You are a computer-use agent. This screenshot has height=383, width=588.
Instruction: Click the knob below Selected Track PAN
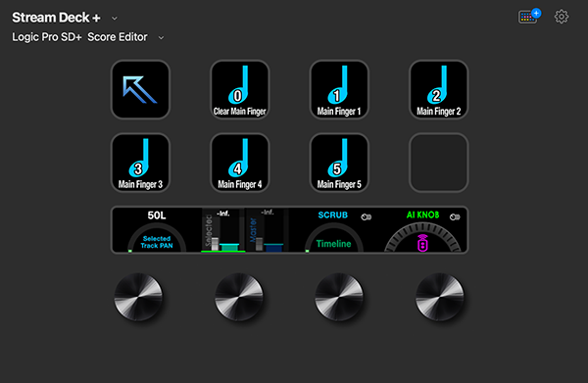[x=138, y=297]
